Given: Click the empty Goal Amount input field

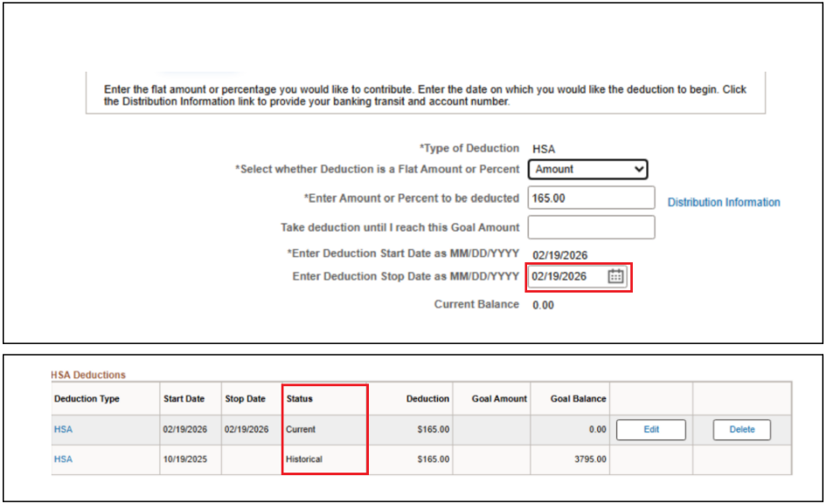Looking at the screenshot, I should pos(591,227).
